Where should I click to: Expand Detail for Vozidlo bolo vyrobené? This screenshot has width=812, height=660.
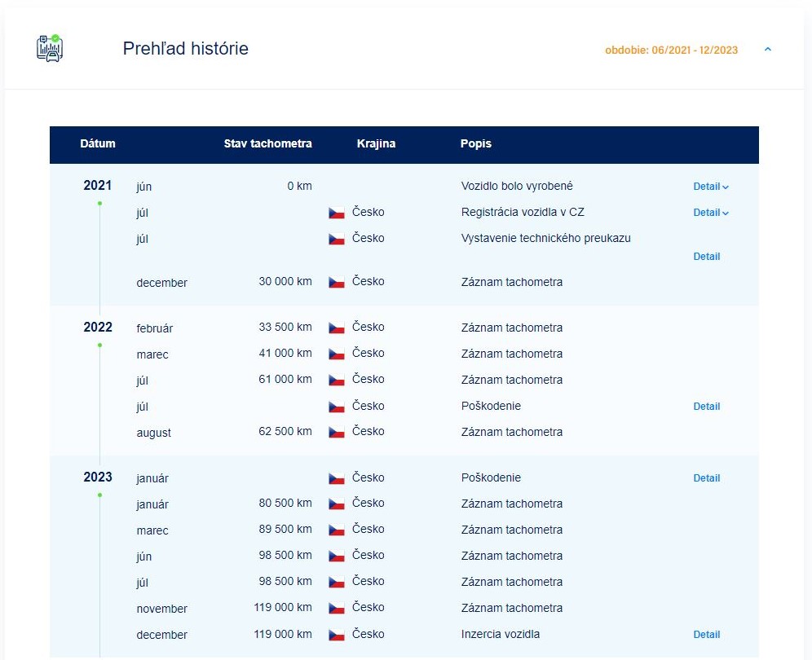pyautogui.click(x=711, y=187)
